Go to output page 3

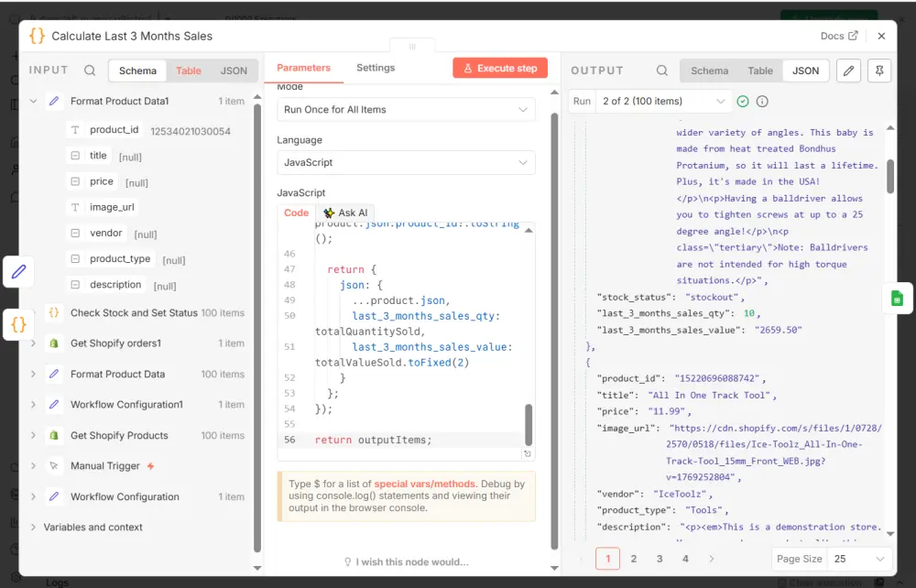pos(660,558)
